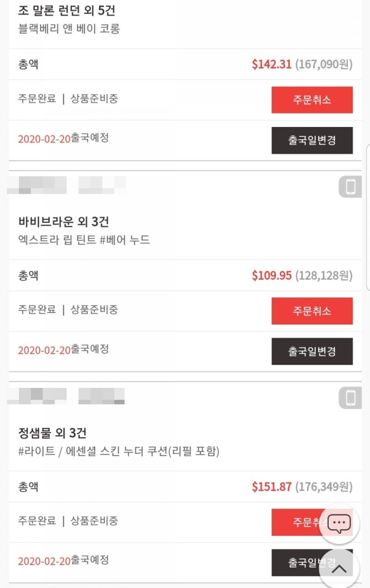
Task: Select 엑스트라 립 틴트 #베어 누드 item
Action: click(84, 240)
